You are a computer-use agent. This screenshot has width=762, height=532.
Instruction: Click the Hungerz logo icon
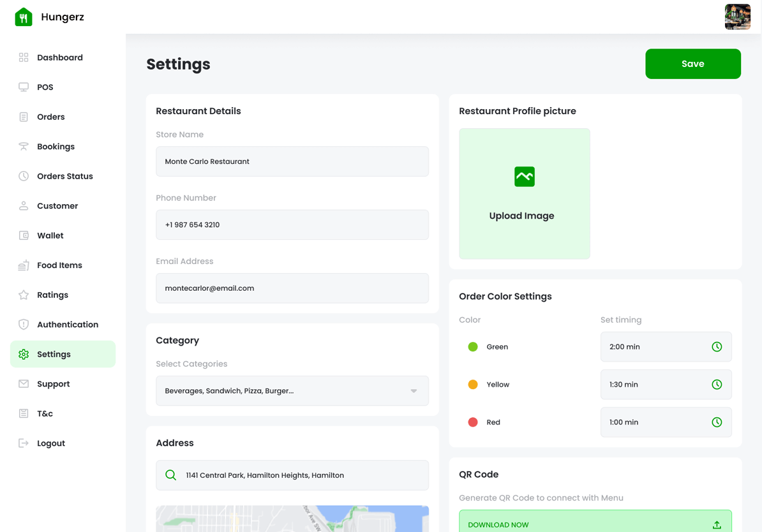pos(24,17)
